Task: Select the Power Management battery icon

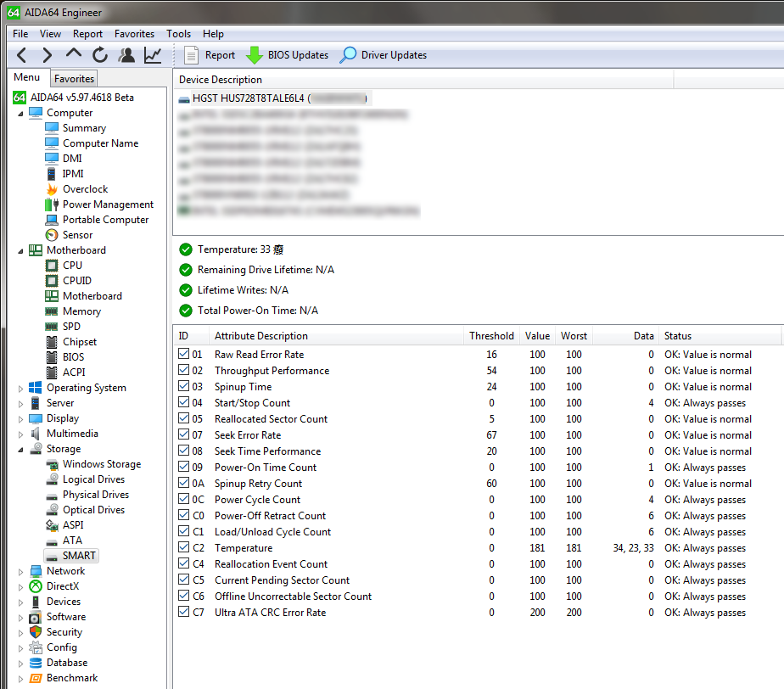Action: (x=52, y=204)
